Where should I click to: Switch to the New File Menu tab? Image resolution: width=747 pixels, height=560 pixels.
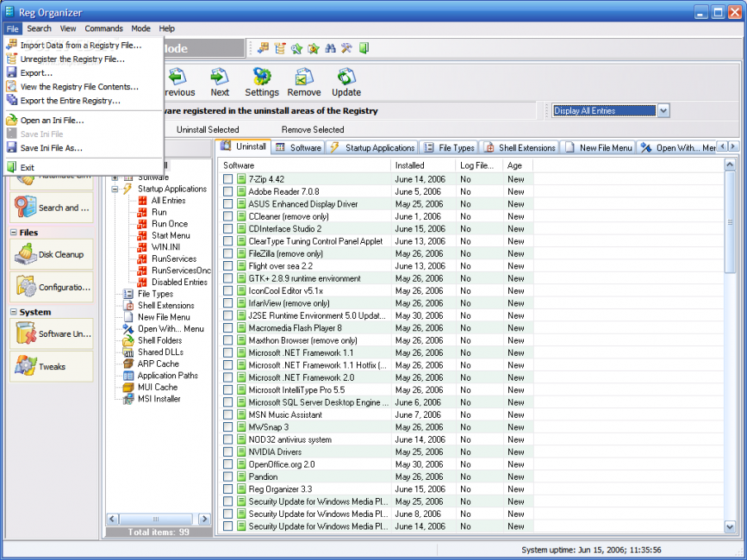(x=598, y=147)
